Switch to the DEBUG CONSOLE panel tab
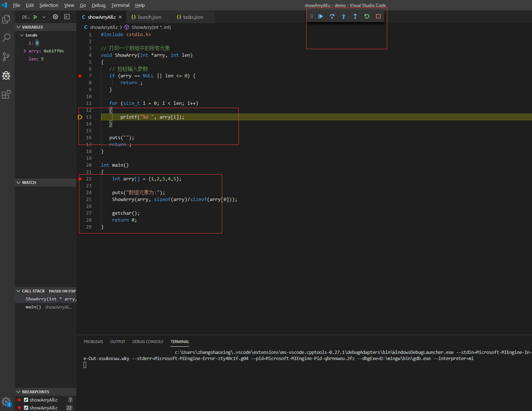 pyautogui.click(x=148, y=342)
